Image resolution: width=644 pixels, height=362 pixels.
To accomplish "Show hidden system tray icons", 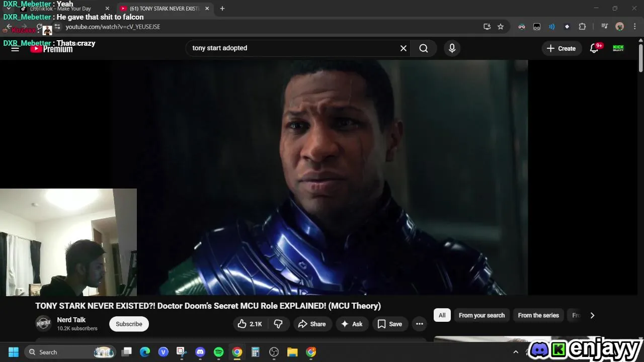I will [515, 352].
